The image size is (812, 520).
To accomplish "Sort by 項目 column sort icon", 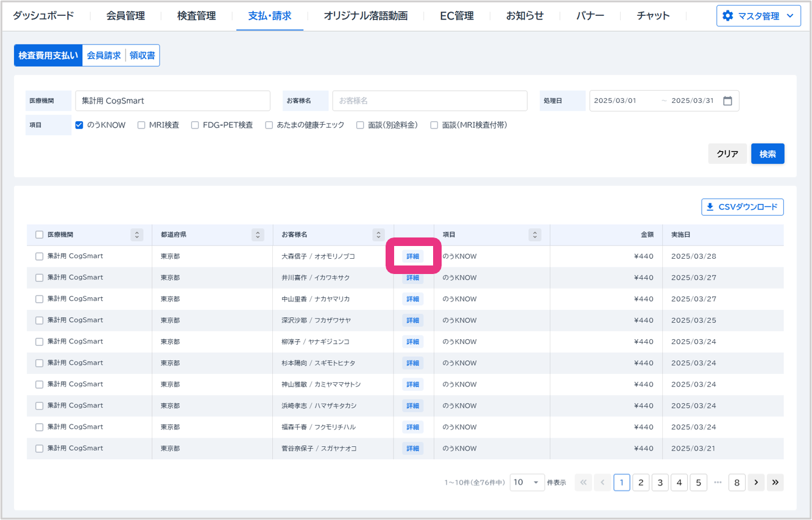I will [x=535, y=235].
